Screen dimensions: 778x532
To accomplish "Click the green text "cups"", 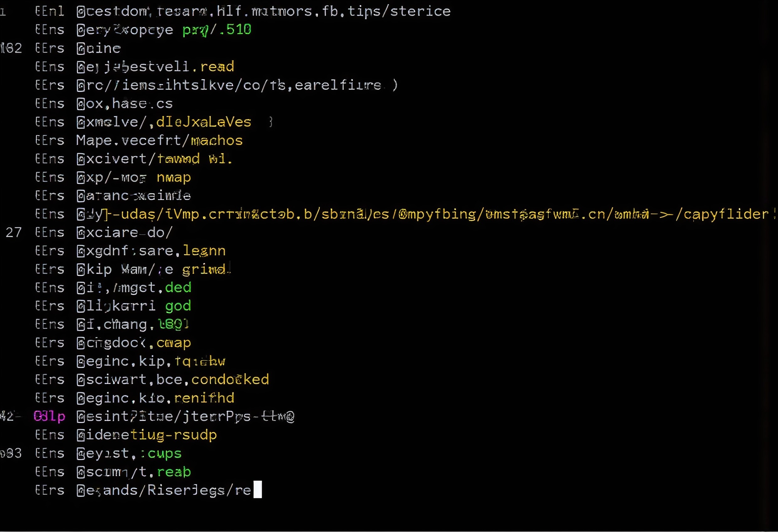I will (165, 454).
